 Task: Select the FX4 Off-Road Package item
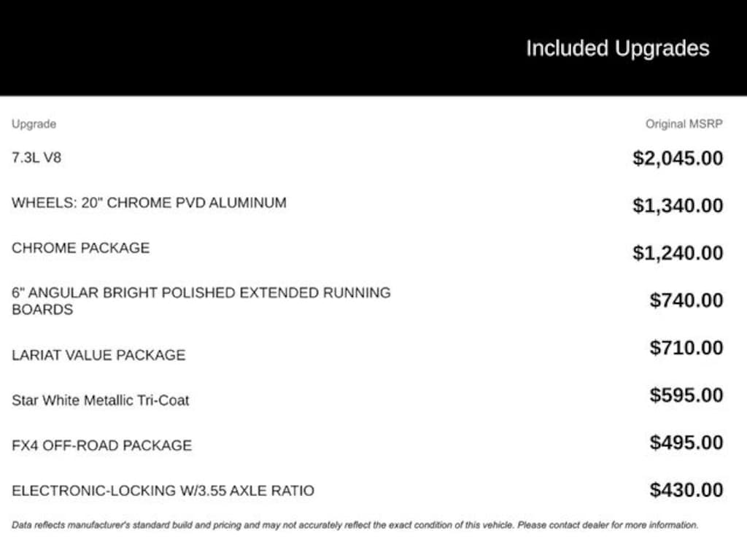pyautogui.click(x=101, y=446)
